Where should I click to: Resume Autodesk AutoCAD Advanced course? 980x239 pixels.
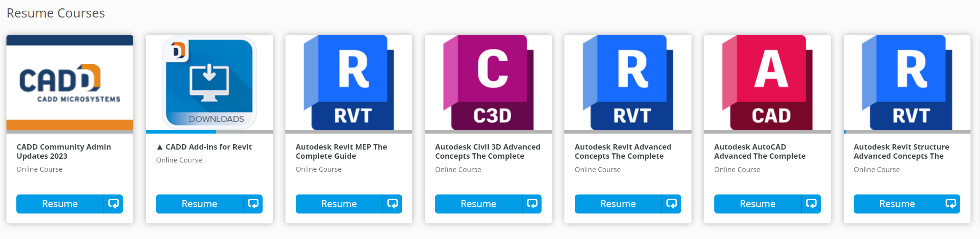pyautogui.click(x=757, y=204)
